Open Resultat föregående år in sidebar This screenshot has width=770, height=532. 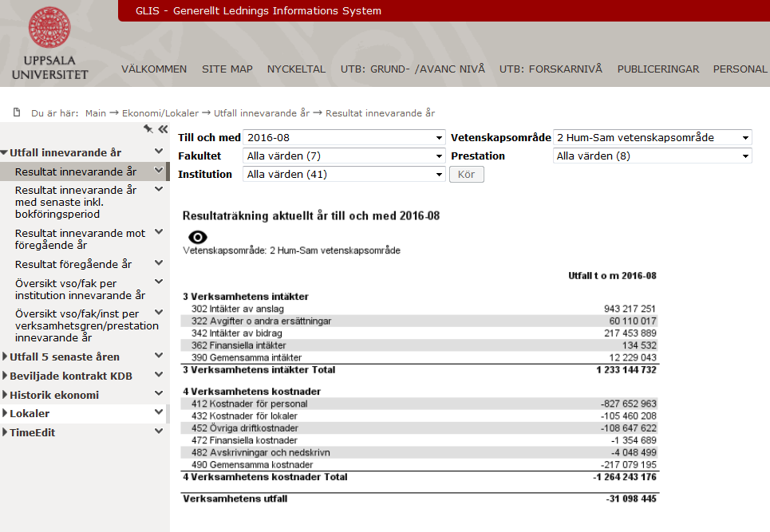(73, 264)
